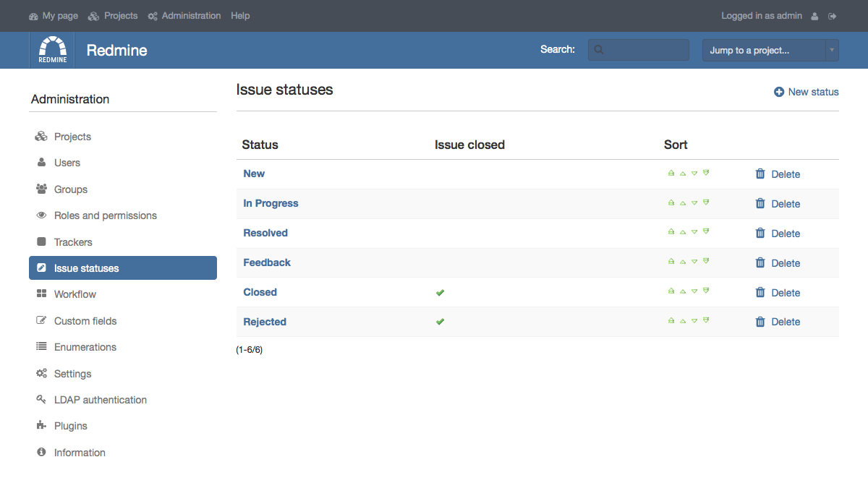Move Resolved status down one
Viewport: 868px width, 496px height.
click(x=694, y=231)
